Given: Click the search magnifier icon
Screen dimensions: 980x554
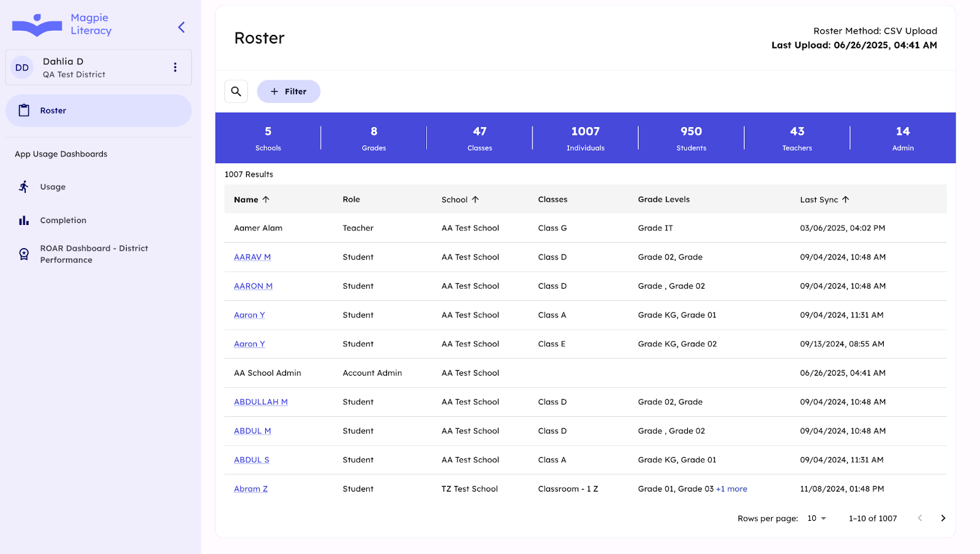Looking at the screenshot, I should (x=236, y=91).
